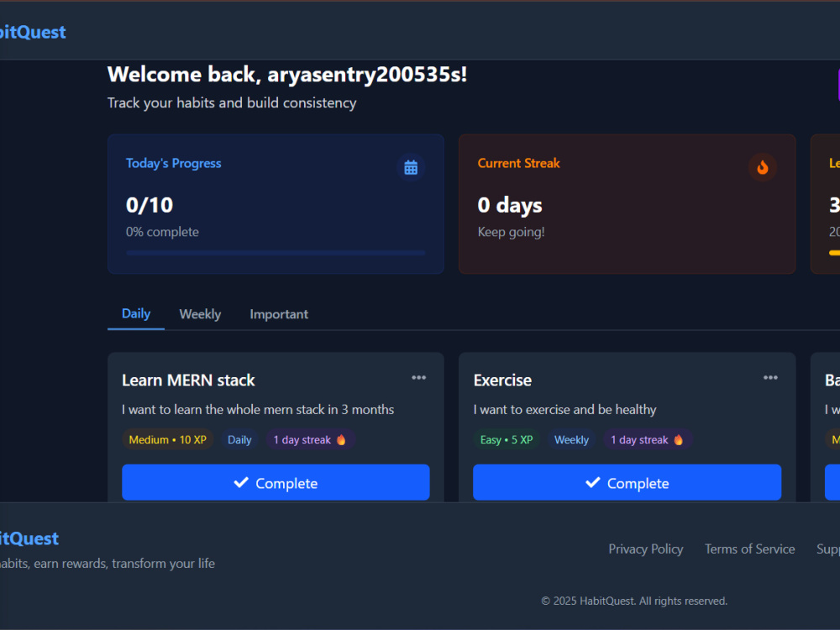Click the Welcome back heading
840x630 pixels.
(287, 75)
